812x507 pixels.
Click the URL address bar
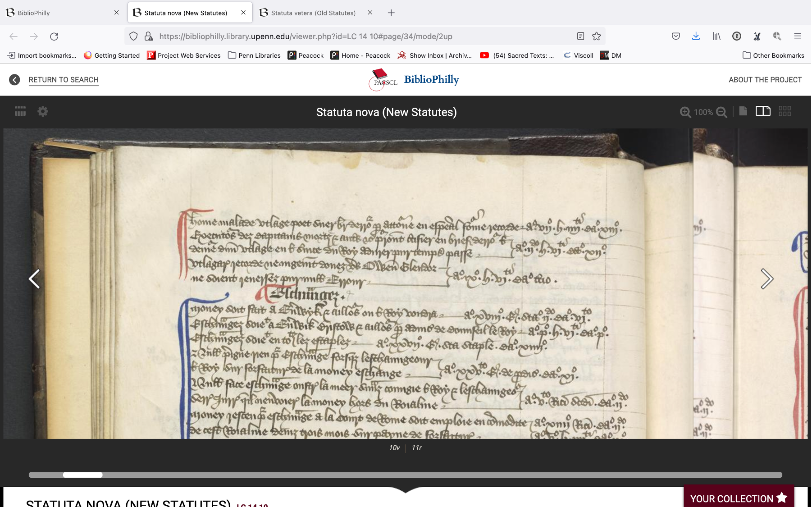[x=365, y=37]
